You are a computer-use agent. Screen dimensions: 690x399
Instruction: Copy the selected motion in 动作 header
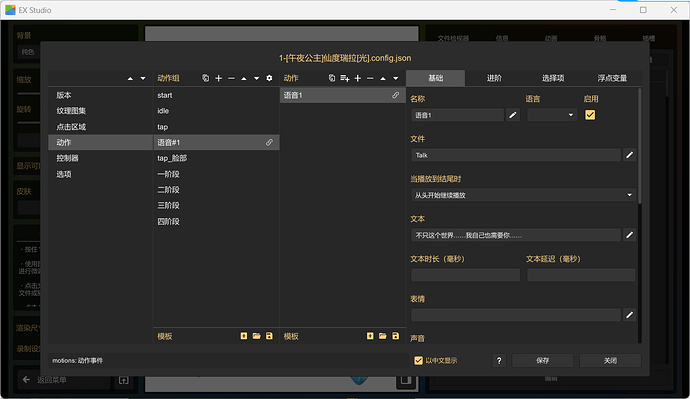[x=332, y=78]
